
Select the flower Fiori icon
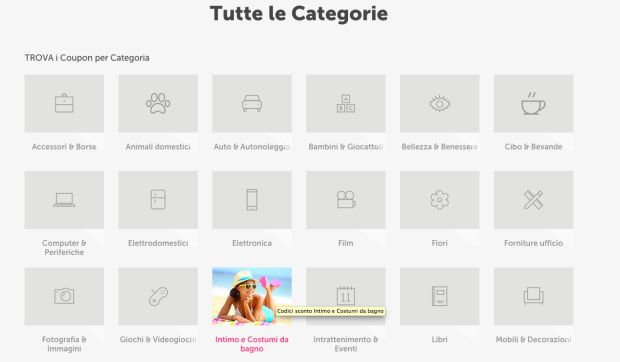click(440, 200)
